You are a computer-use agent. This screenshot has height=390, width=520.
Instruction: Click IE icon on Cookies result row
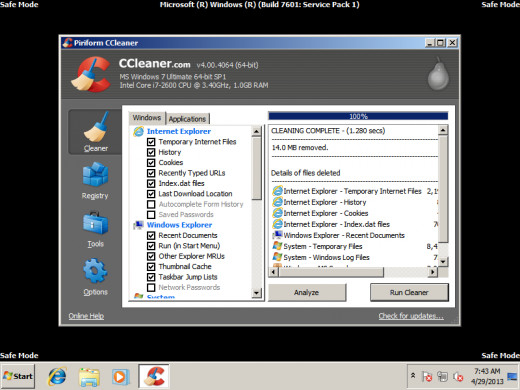point(277,213)
